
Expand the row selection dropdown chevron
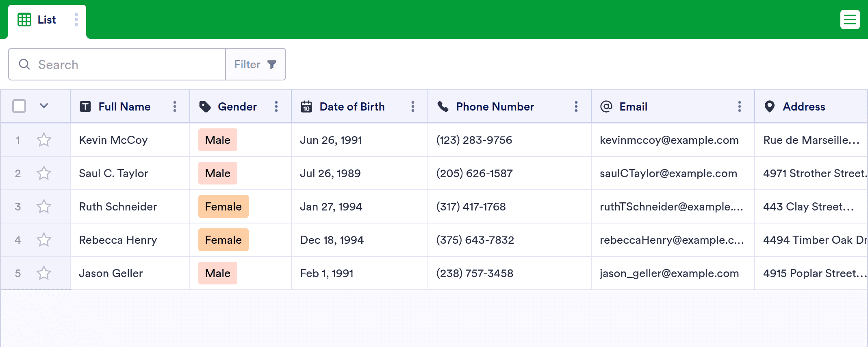coord(44,106)
